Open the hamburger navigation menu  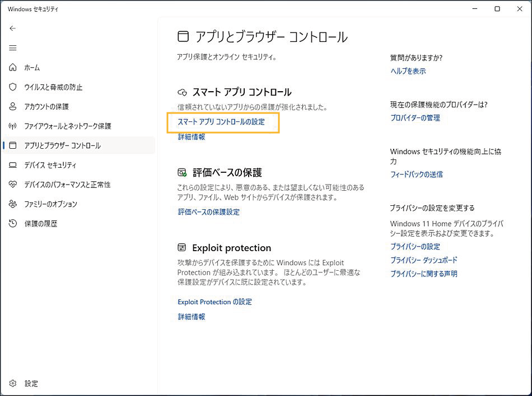pos(13,48)
